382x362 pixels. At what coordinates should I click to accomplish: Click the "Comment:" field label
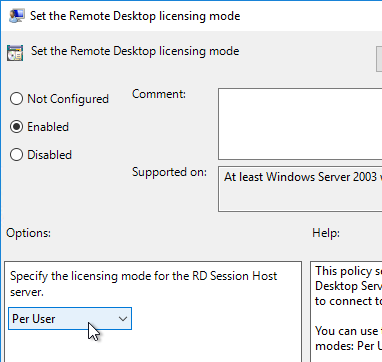159,94
